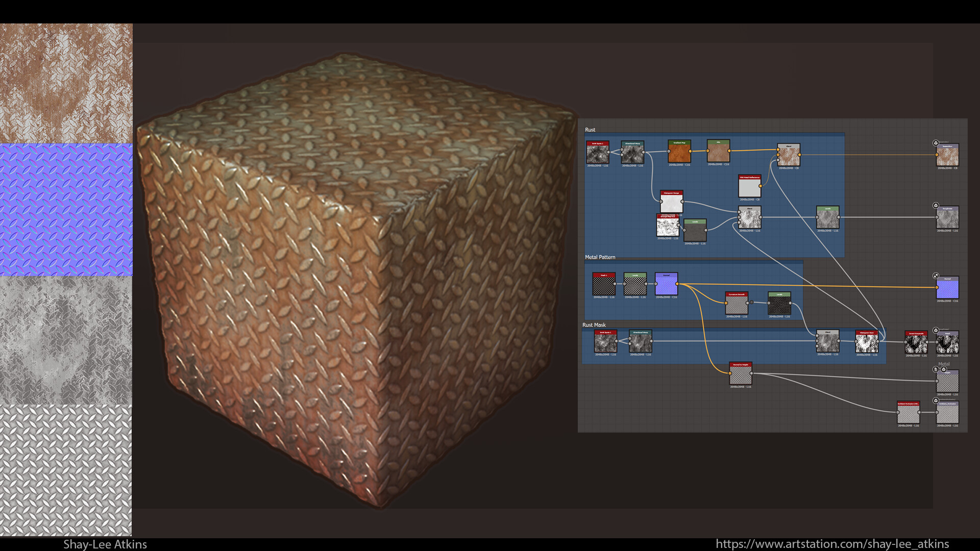
Task: Click the Metal Pattern frame header
Action: click(600, 257)
